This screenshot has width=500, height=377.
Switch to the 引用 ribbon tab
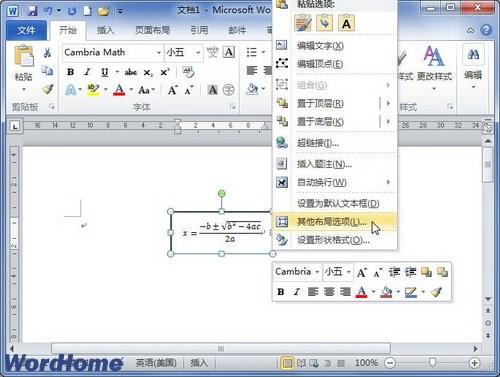(199, 30)
